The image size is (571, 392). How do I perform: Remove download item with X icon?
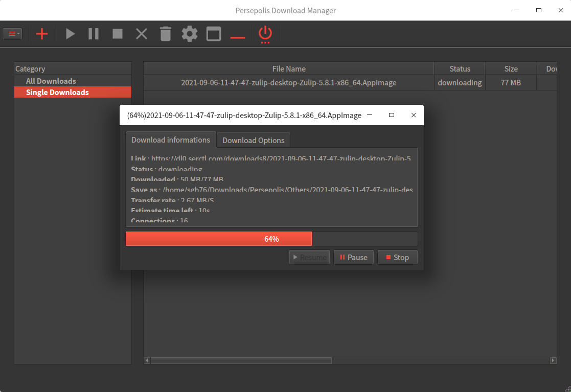point(142,34)
